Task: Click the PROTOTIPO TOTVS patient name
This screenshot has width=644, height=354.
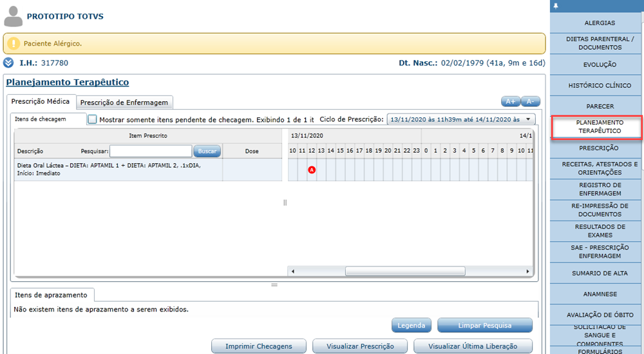Action: [x=65, y=17]
